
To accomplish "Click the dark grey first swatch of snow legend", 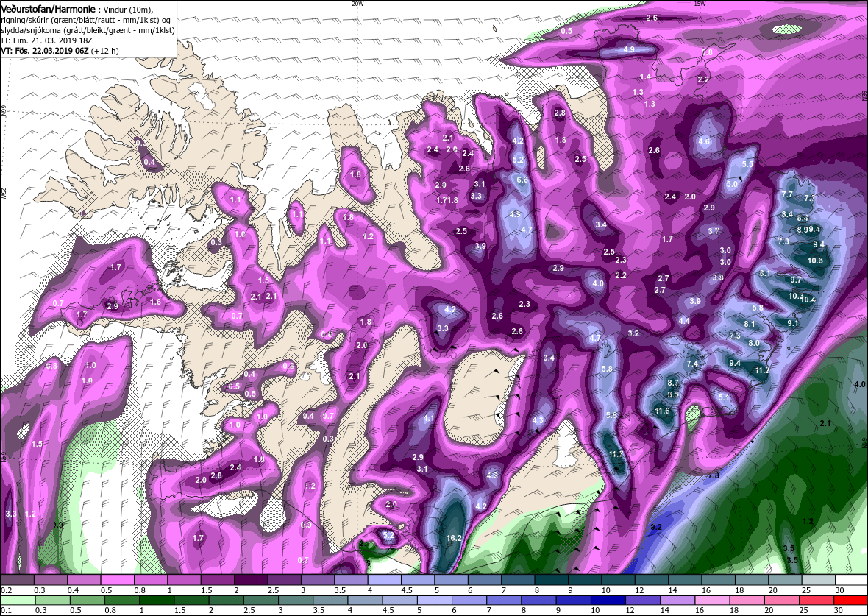I will (x=17, y=579).
